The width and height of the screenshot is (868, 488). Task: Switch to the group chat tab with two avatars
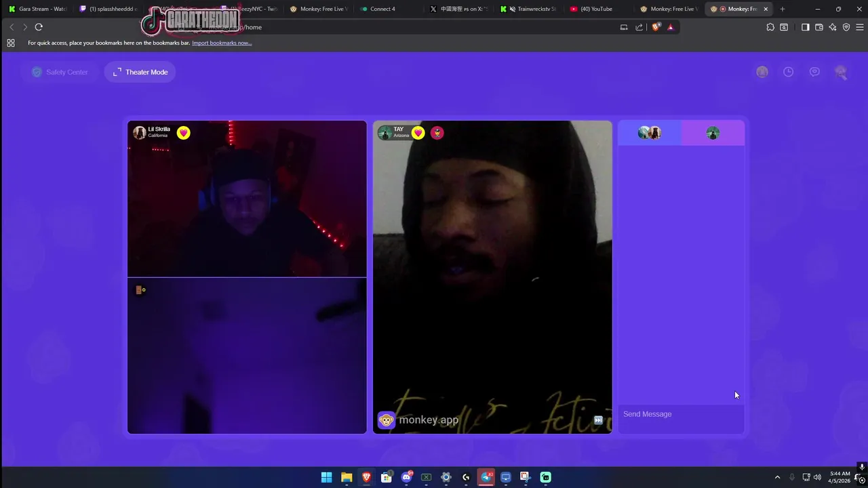[649, 133]
